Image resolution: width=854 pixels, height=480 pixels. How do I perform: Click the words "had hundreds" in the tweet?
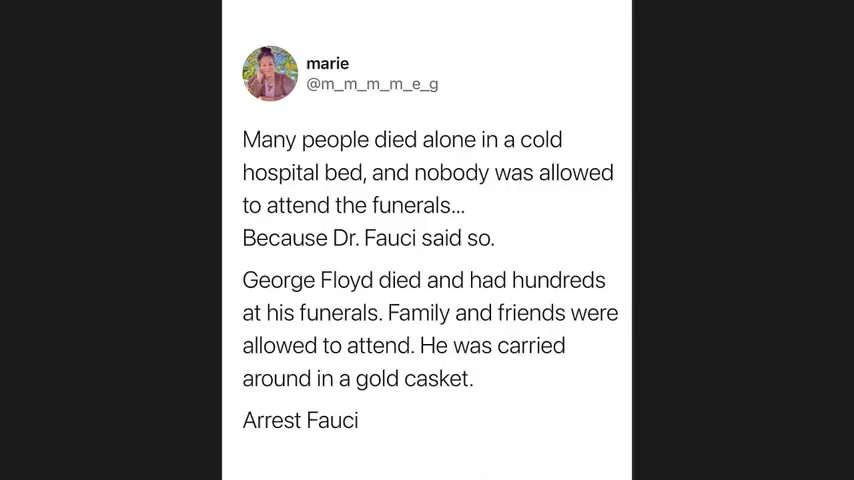[537, 281]
